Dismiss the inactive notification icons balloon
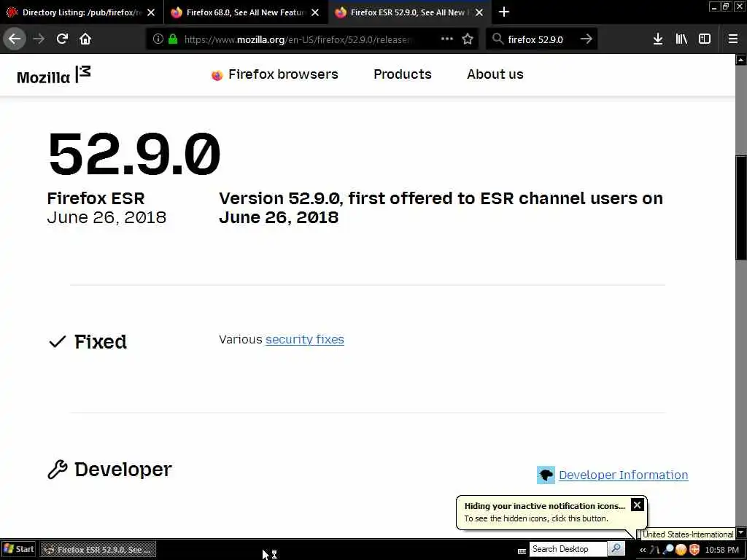747x560 pixels. click(637, 505)
